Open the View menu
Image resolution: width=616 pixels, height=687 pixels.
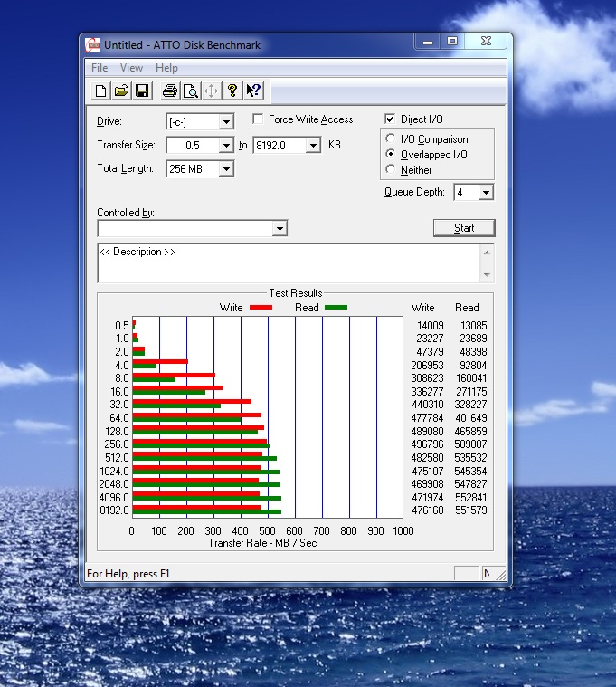click(131, 68)
